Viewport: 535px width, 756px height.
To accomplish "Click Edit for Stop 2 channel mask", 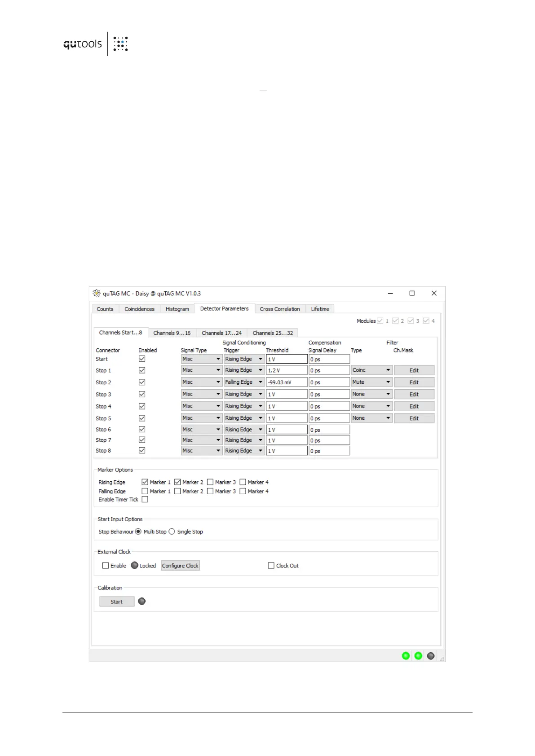I will tap(414, 382).
